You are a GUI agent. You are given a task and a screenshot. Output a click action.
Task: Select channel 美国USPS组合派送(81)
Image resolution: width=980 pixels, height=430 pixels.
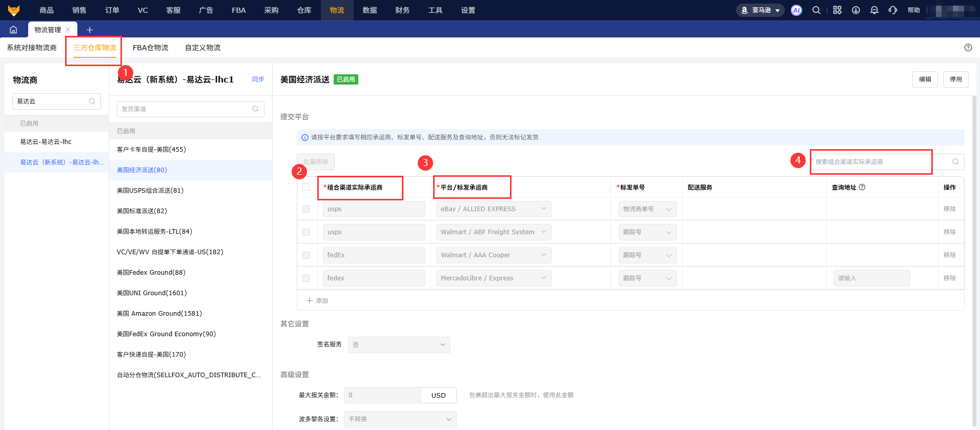pyautogui.click(x=191, y=191)
